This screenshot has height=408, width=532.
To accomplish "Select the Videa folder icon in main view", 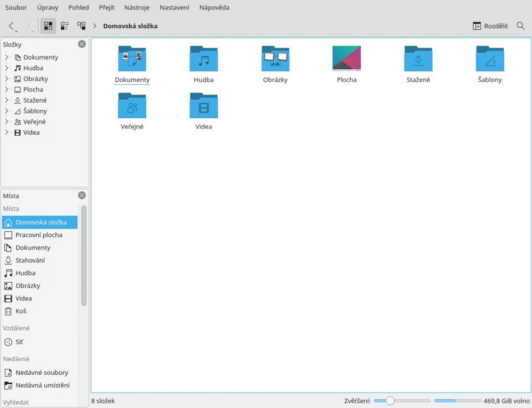I will (x=203, y=105).
